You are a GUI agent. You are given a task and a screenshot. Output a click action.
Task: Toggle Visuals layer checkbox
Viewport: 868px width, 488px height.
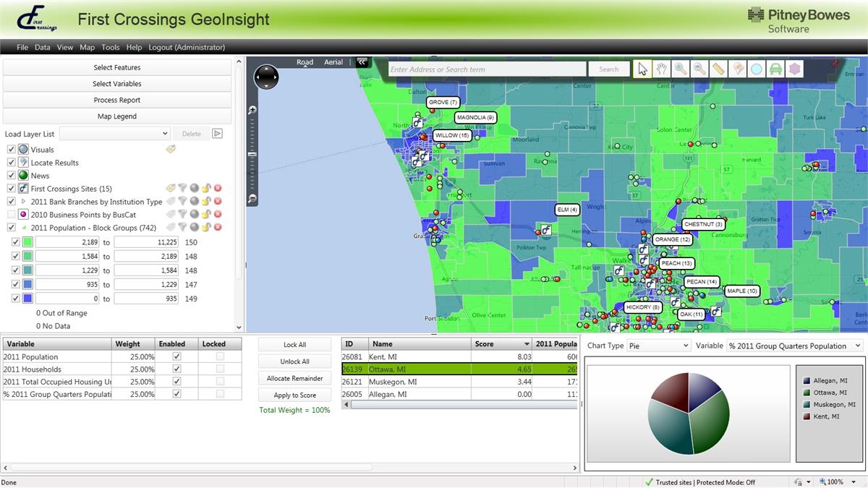point(11,150)
